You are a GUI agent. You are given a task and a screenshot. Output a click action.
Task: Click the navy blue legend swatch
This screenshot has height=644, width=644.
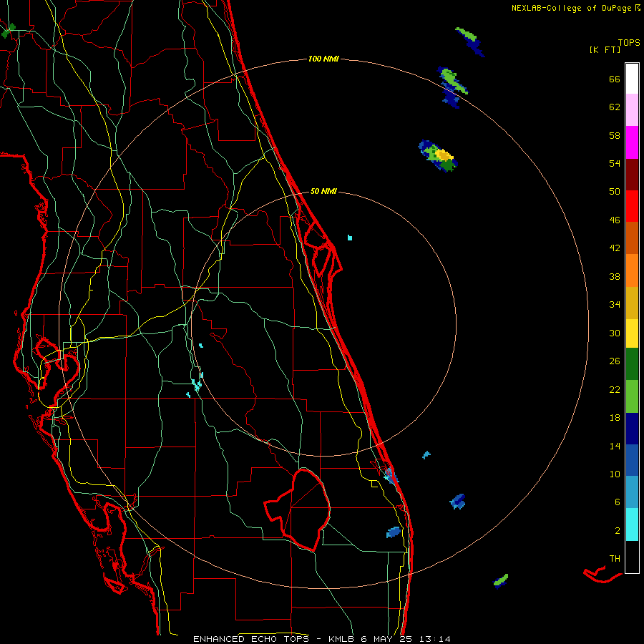tap(632, 429)
